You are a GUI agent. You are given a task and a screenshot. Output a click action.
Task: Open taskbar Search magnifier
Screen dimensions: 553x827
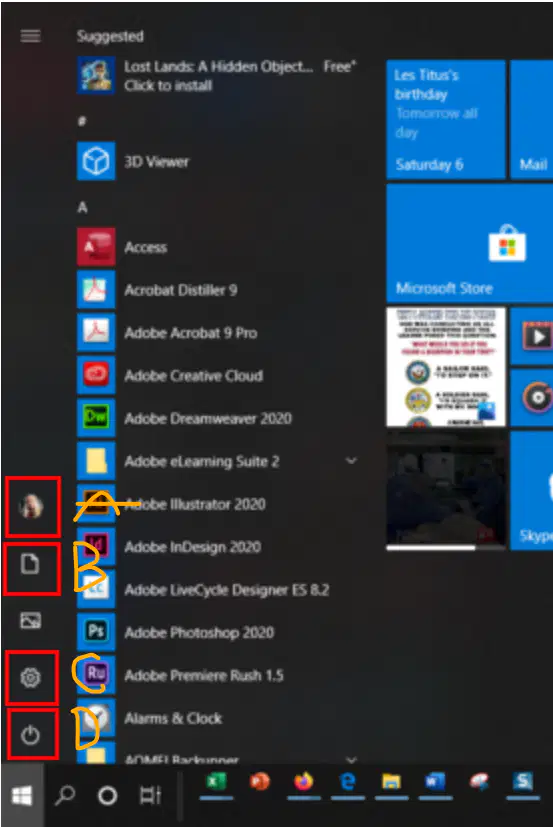[65, 795]
